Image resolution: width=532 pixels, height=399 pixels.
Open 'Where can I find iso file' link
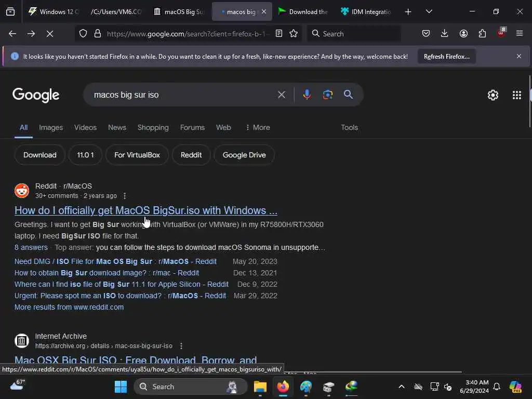coord(122,284)
